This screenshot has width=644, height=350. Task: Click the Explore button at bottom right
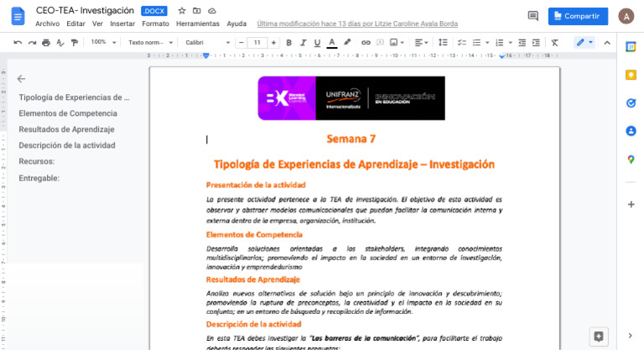pos(599,337)
